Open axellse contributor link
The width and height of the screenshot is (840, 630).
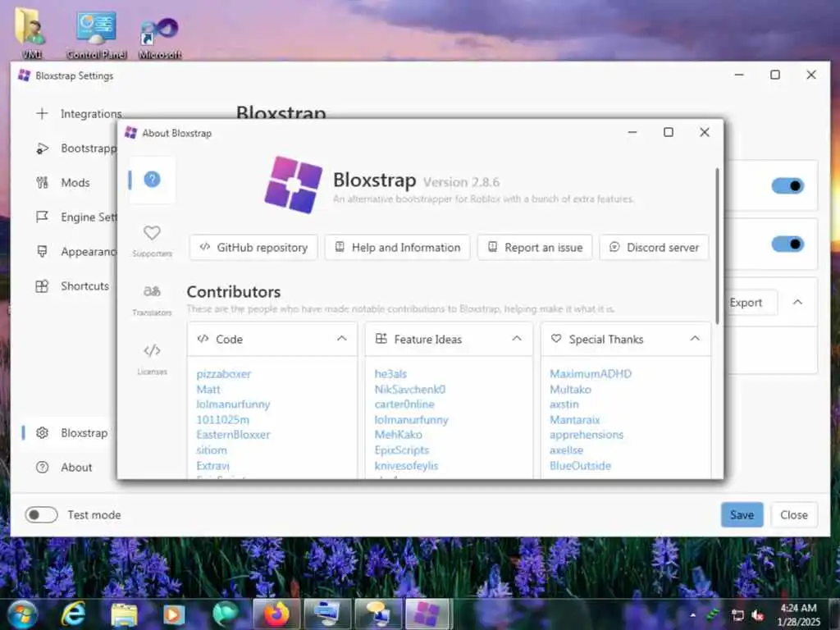tap(566, 450)
